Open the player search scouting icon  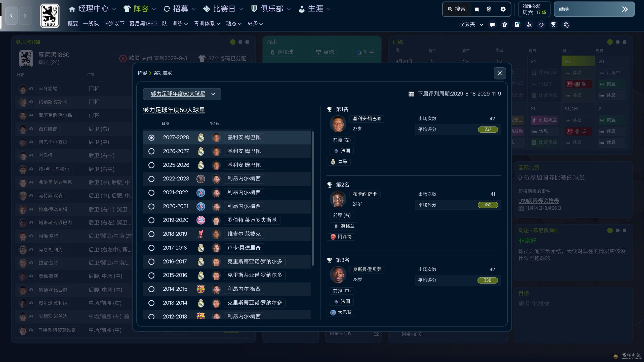(x=529, y=25)
